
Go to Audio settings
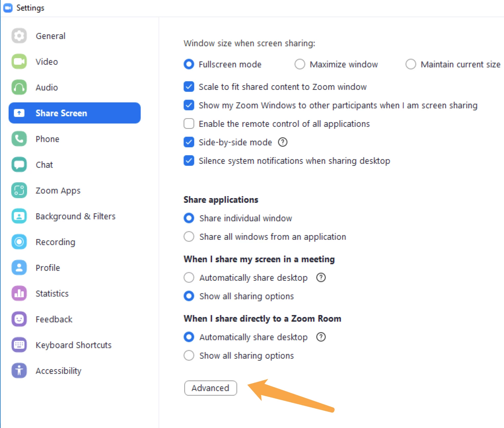[x=75, y=87]
